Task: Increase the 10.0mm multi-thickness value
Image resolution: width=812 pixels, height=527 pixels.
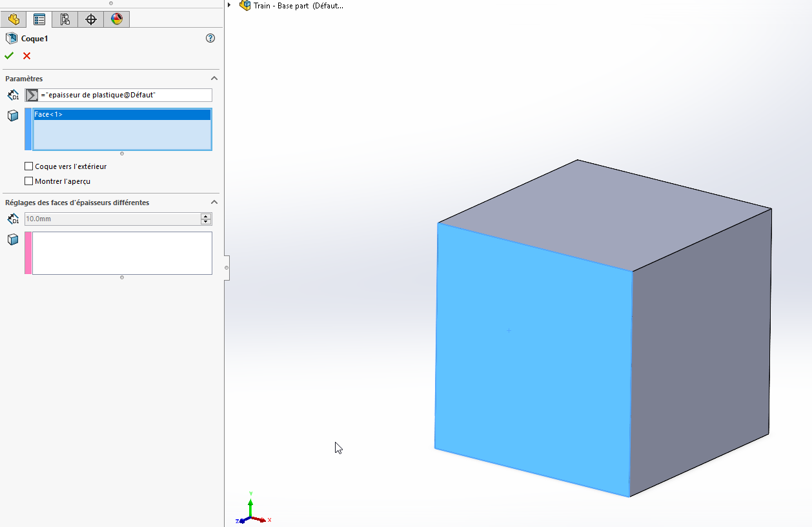Action: (x=206, y=216)
